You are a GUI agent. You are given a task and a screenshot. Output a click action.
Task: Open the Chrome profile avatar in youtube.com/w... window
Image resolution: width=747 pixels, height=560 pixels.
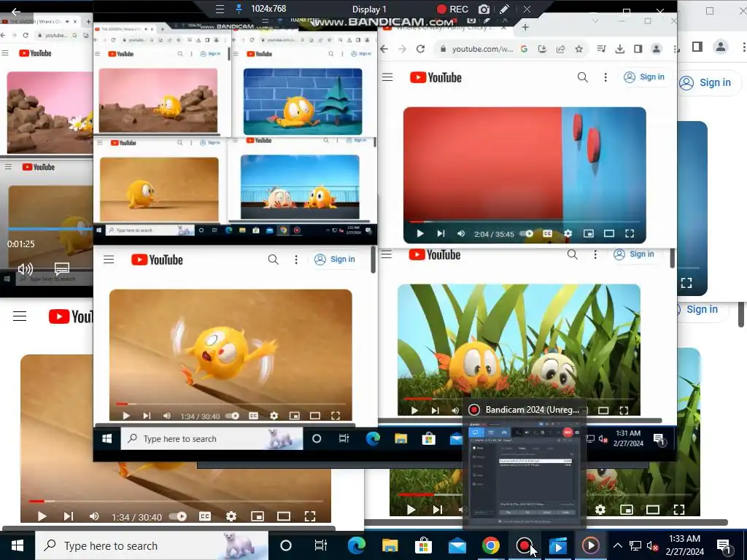(x=657, y=49)
